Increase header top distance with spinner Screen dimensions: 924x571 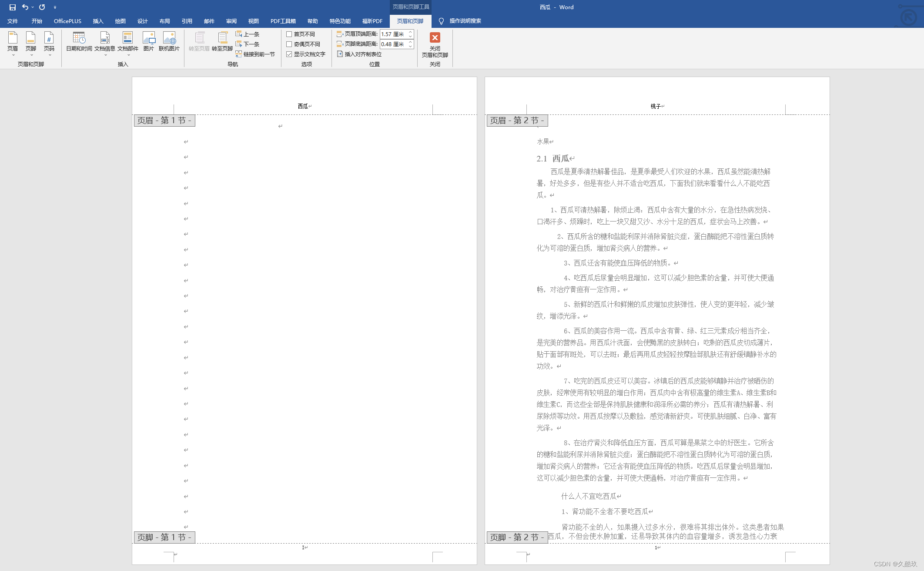[x=410, y=32]
